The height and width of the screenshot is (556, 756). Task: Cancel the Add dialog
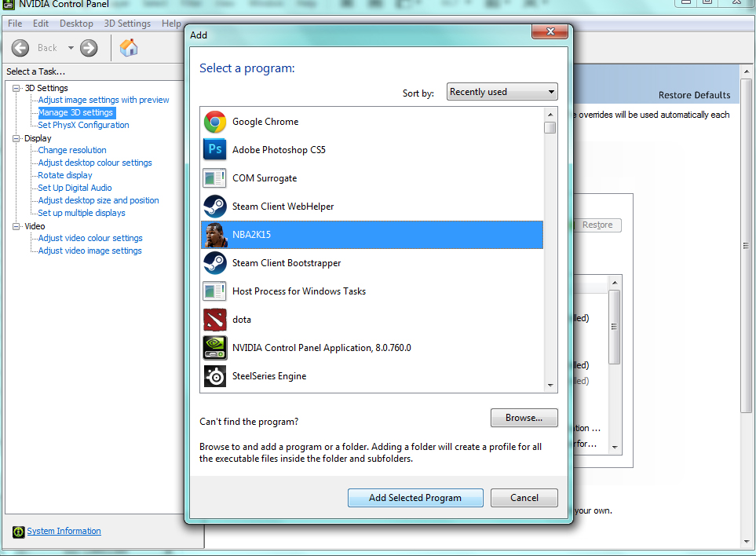(x=524, y=498)
